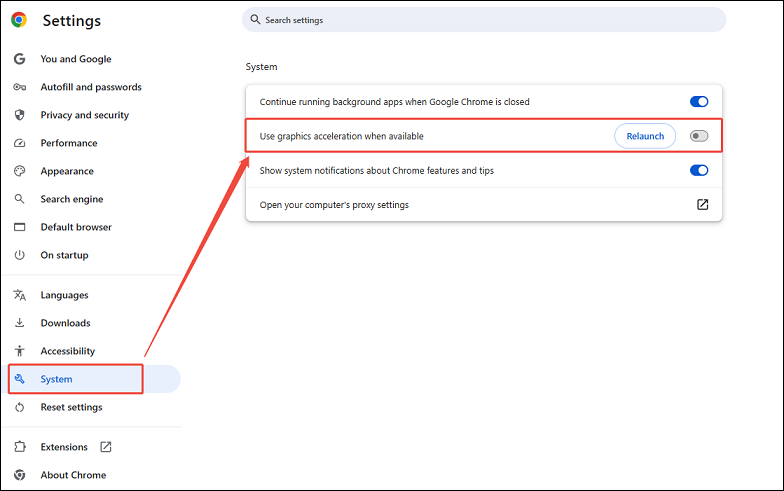The width and height of the screenshot is (784, 491).
Task: Click 'Show system notifications about Chrome features' text
Action: 376,170
